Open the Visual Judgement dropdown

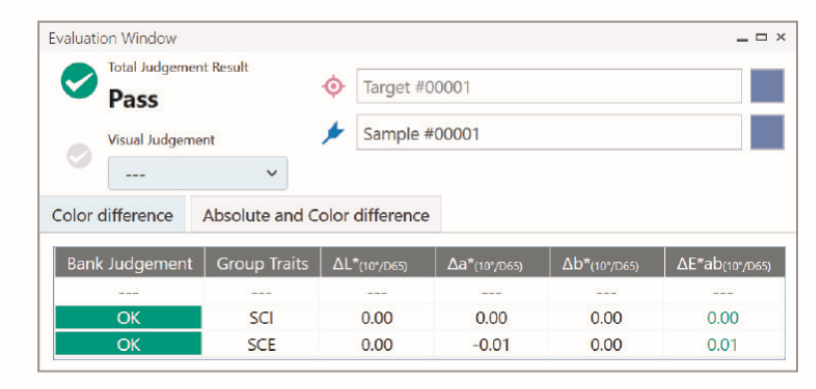198,173
